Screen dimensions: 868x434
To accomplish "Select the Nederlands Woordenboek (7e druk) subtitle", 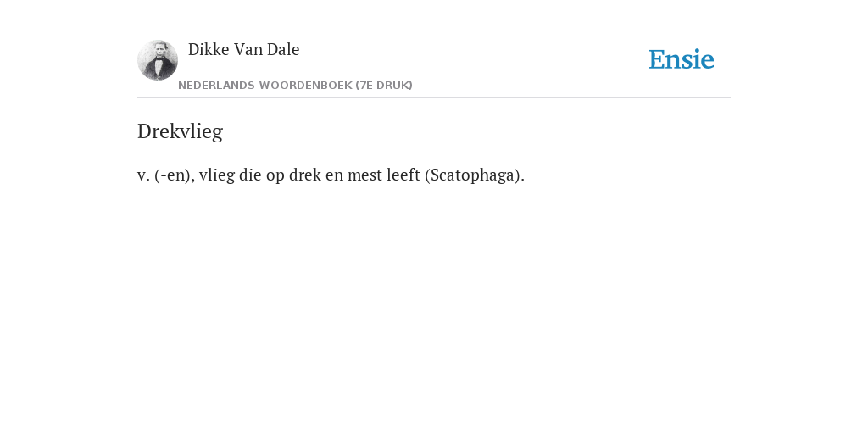I will 295,86.
